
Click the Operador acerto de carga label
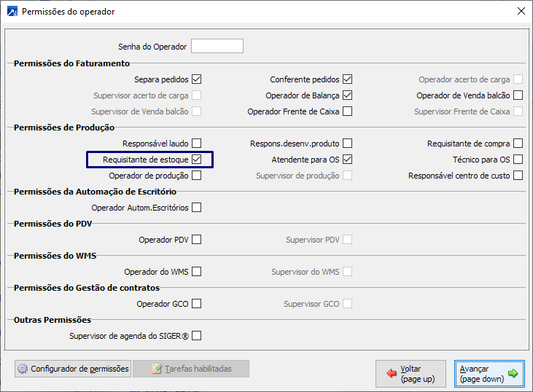tap(464, 79)
